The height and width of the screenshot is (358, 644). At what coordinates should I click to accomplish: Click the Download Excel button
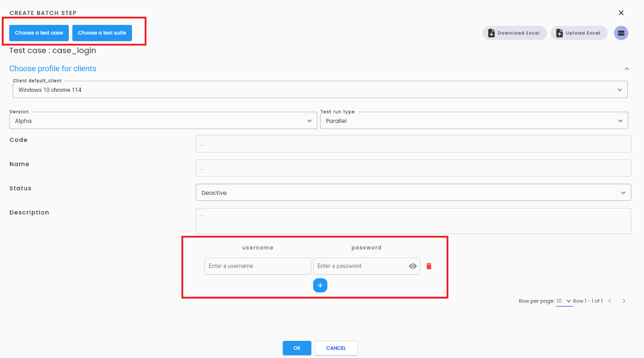(x=515, y=33)
